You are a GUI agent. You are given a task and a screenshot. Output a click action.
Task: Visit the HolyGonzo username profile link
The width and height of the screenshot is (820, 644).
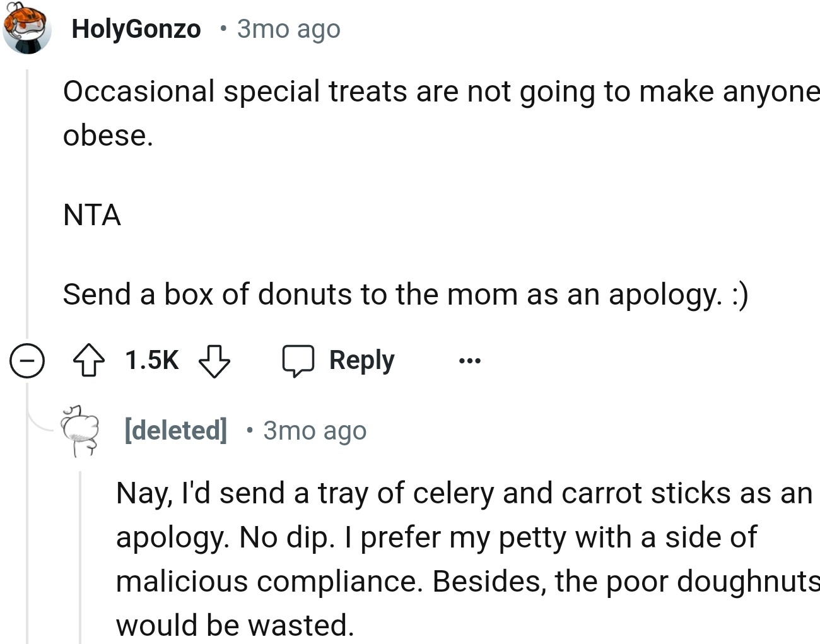coord(136,29)
